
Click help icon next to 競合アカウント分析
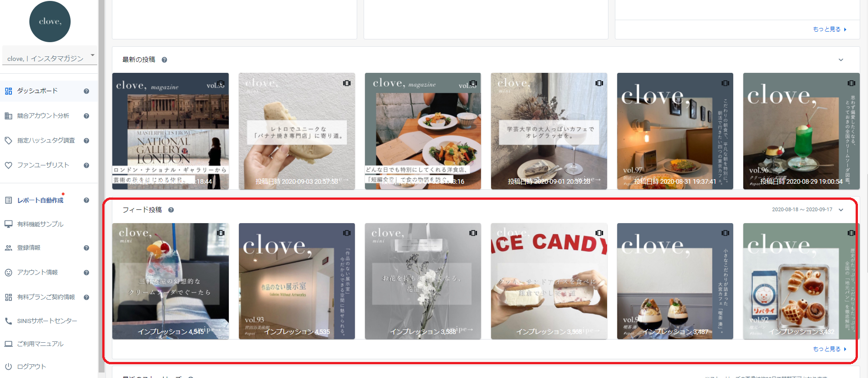(x=86, y=116)
